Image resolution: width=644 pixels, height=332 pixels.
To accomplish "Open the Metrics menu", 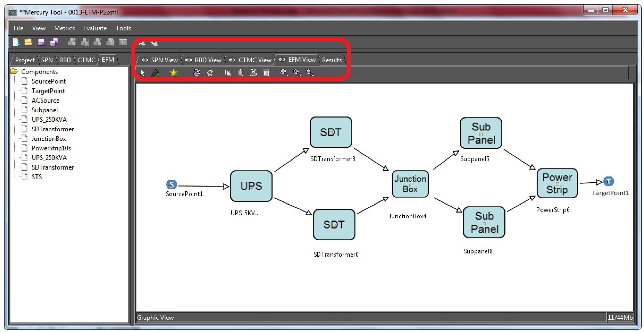I will [64, 28].
